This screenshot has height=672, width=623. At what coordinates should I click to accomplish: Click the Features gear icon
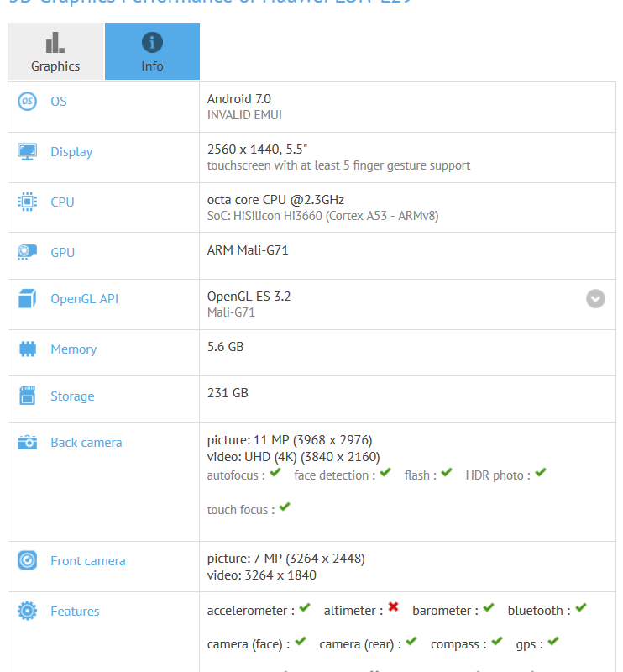tap(28, 612)
